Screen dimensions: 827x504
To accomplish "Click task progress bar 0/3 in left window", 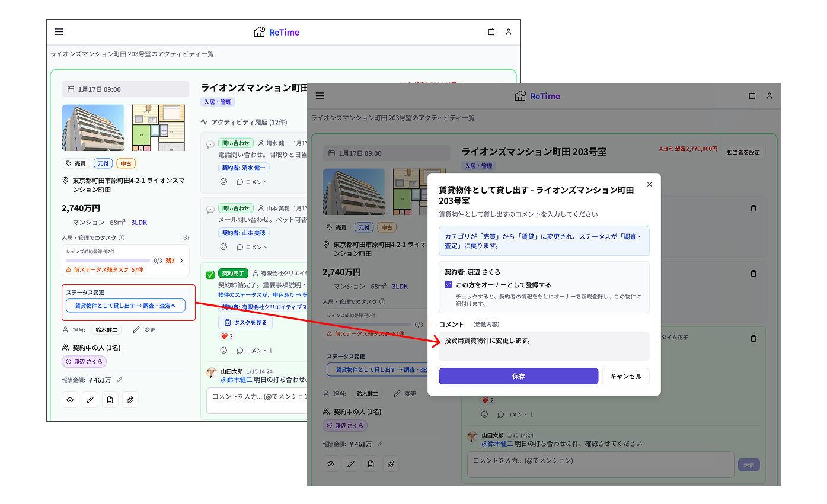I will [x=108, y=260].
